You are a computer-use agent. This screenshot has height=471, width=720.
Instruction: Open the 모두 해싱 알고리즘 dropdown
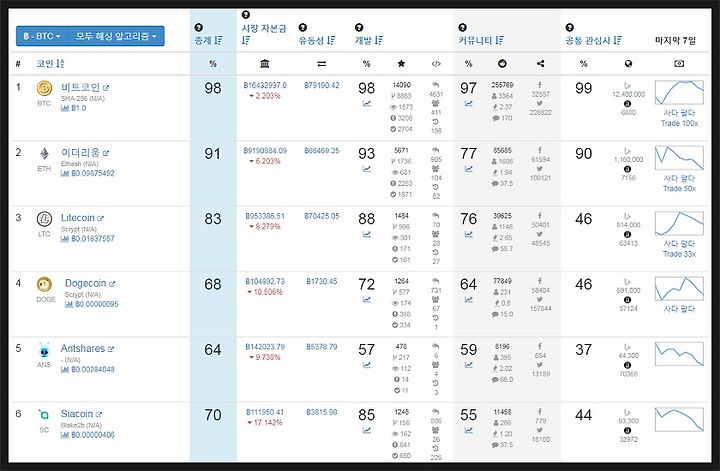tap(116, 36)
